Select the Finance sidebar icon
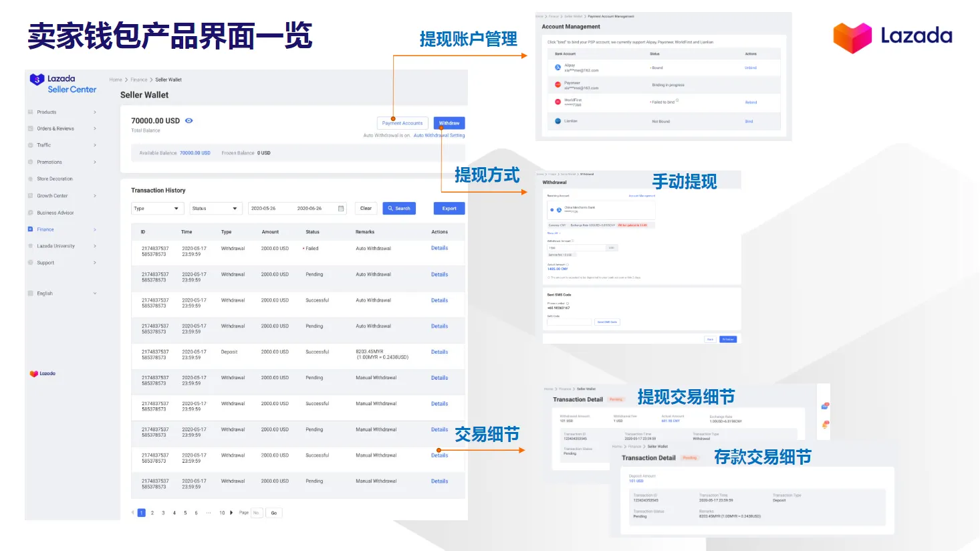980x551 pixels. [x=31, y=229]
